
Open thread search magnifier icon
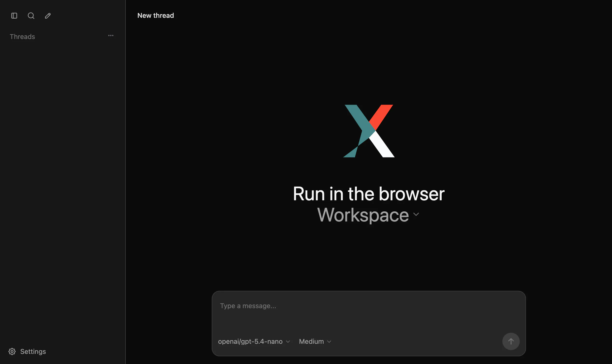[31, 16]
